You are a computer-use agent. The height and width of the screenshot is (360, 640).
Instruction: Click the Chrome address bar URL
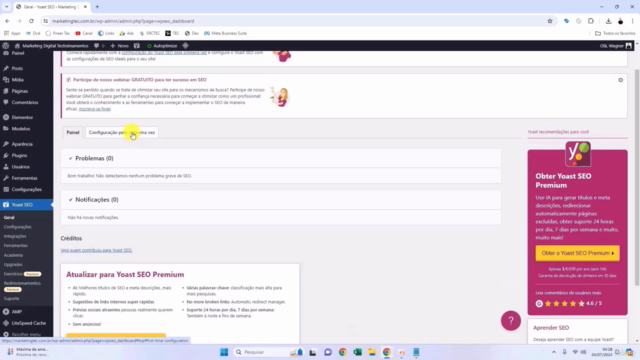[x=123, y=21]
